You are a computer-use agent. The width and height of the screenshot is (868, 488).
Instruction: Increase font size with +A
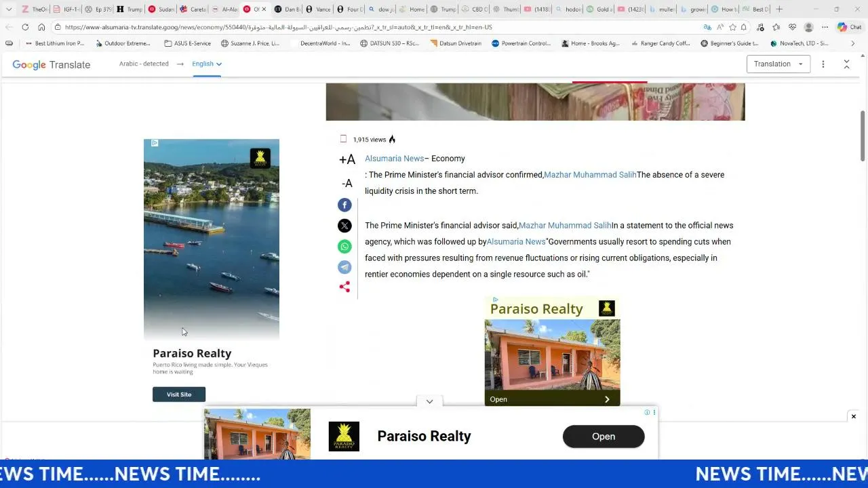pyautogui.click(x=347, y=159)
